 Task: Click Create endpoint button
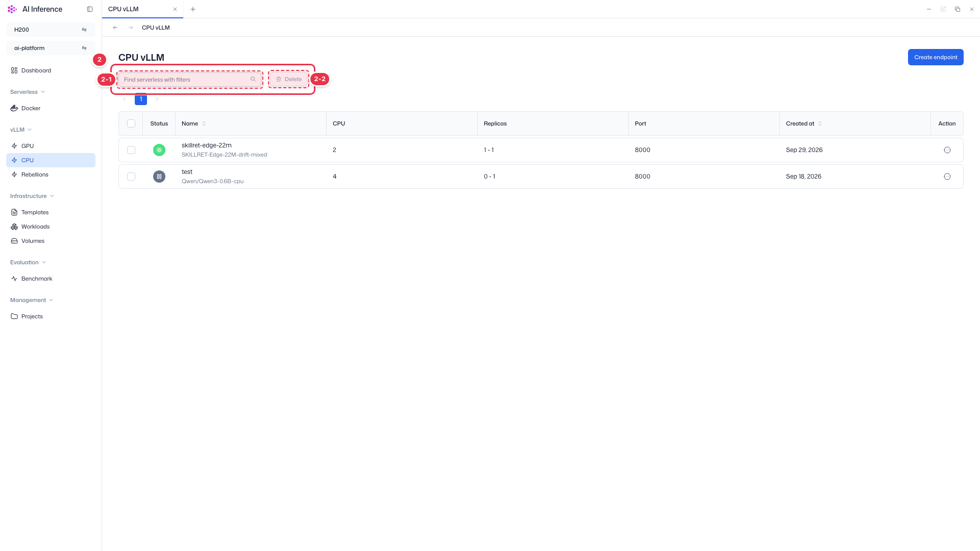pos(936,57)
